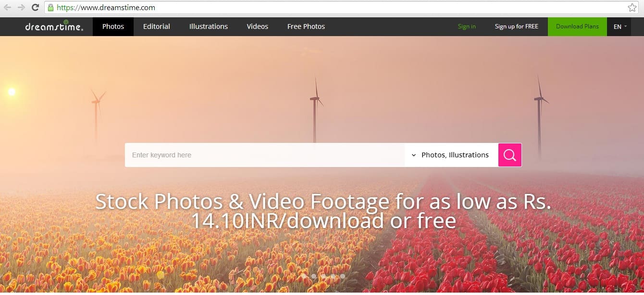Viewport: 644px width, 295px height.
Task: Go to the Illustrations section
Action: [x=209, y=26]
